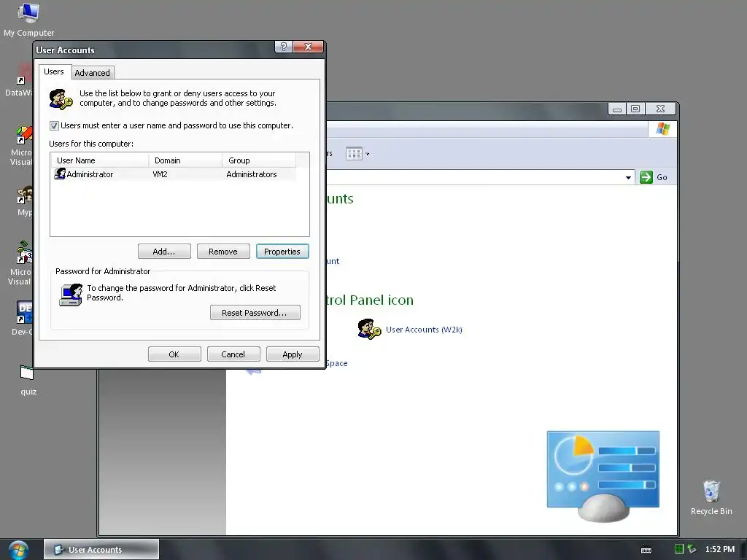Open Properties for selected user
Screen dimensions: 747x560
click(282, 252)
